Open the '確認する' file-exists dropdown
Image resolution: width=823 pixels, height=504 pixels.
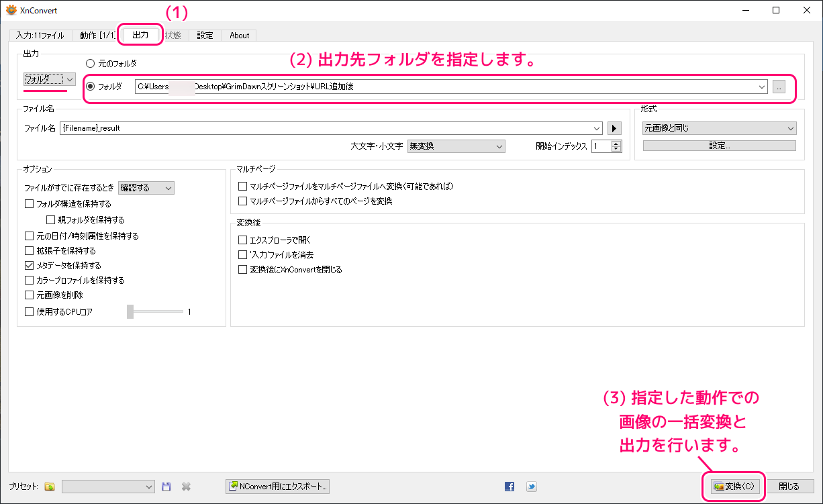(146, 188)
